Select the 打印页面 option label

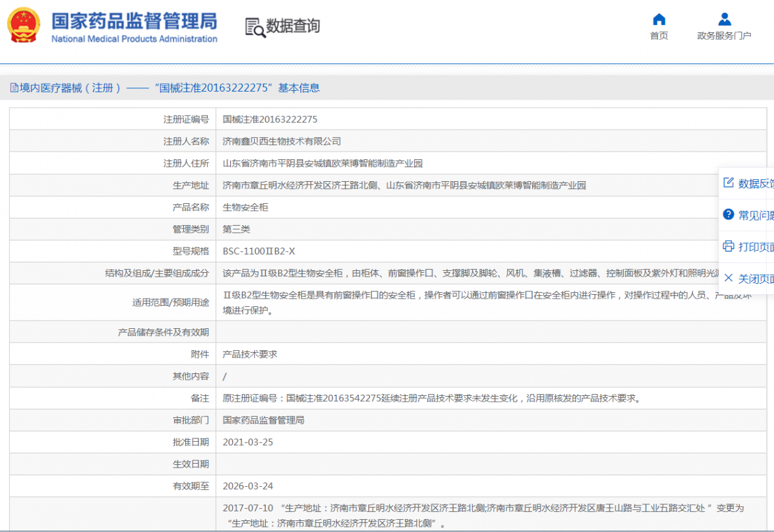(755, 247)
